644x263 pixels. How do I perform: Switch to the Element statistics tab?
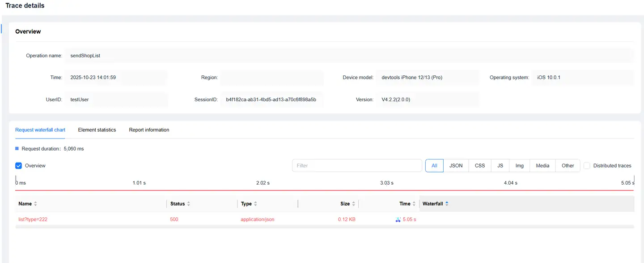pyautogui.click(x=97, y=130)
